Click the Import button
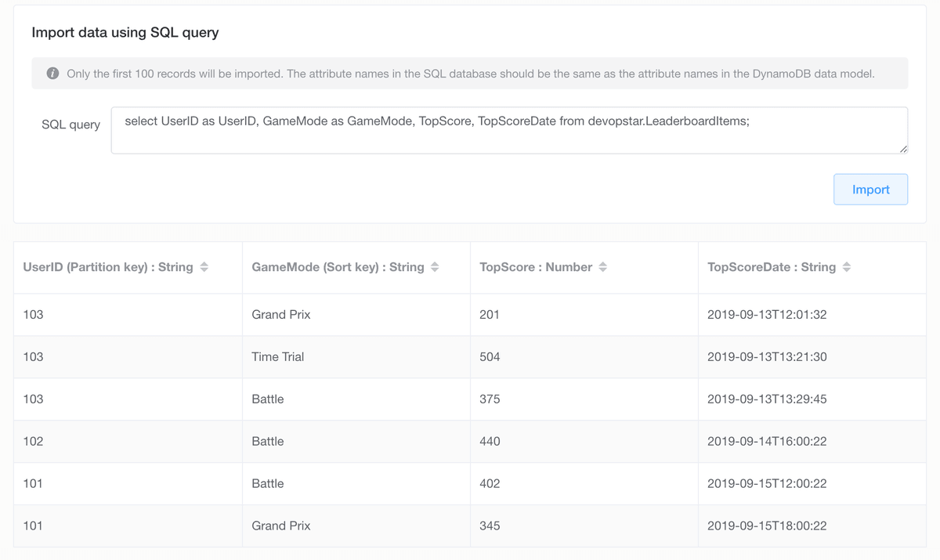This screenshot has height=560, width=940. (870, 189)
